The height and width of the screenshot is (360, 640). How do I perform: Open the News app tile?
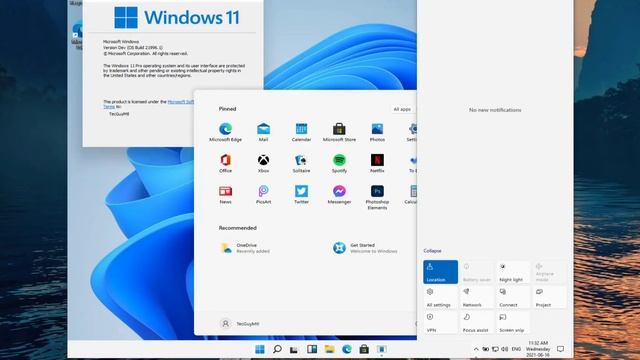click(225, 194)
